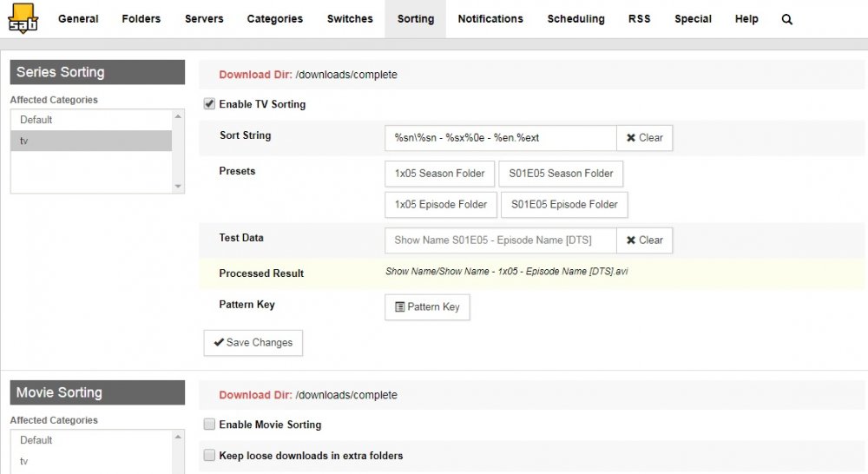Clear the Test Data field

click(x=644, y=240)
